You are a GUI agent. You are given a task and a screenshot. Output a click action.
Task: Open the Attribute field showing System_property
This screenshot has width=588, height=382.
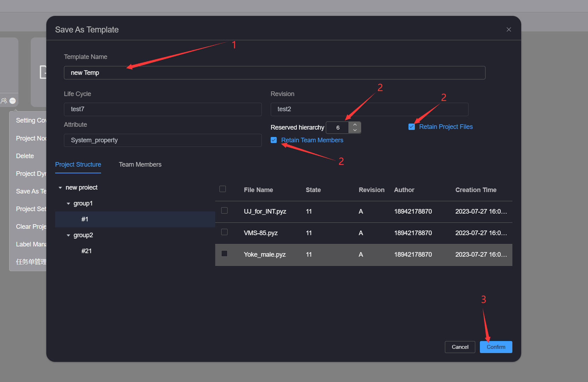[x=163, y=140]
